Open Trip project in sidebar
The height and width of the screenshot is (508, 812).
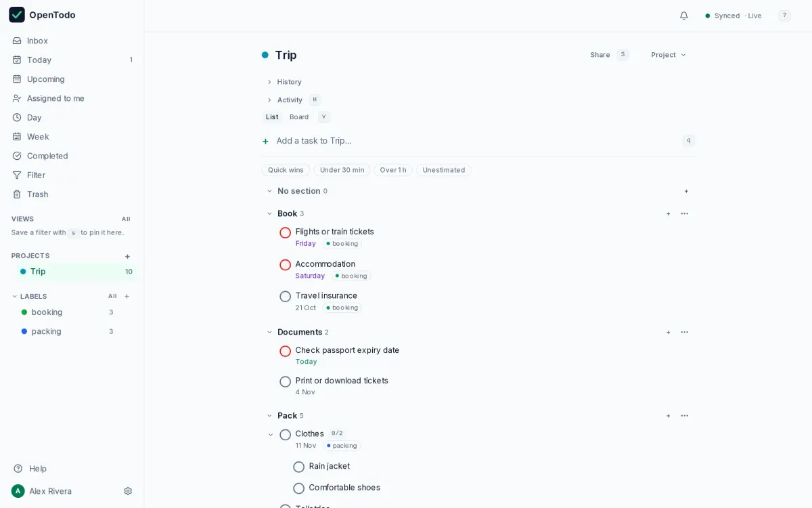tap(74, 272)
